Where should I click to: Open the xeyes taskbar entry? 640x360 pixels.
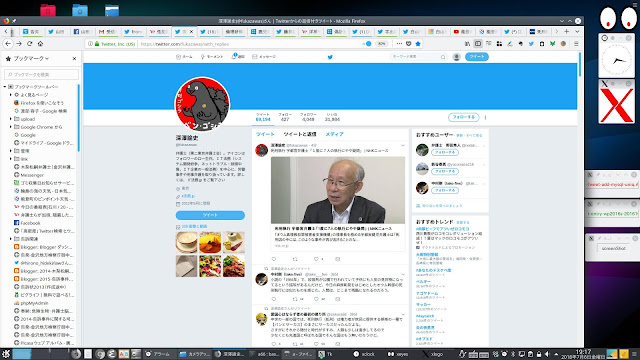[x=399, y=354]
